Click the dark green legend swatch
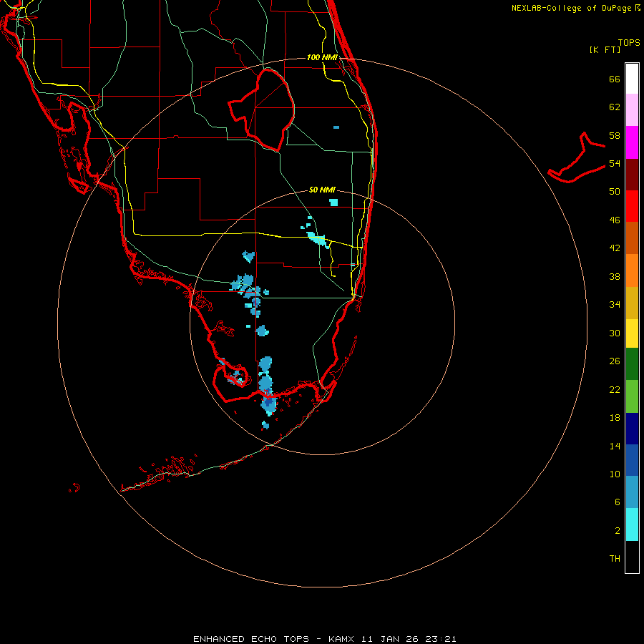 [x=632, y=364]
